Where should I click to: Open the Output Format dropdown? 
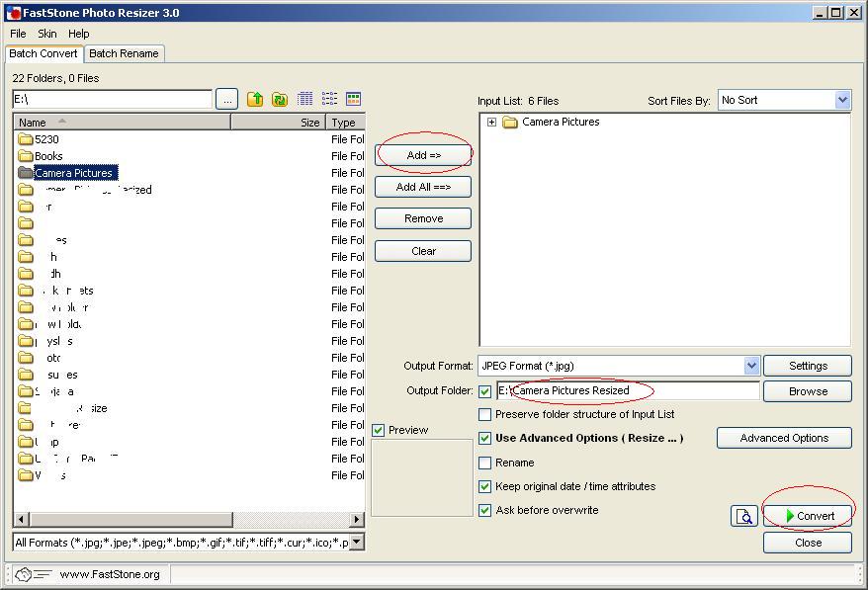pos(751,366)
